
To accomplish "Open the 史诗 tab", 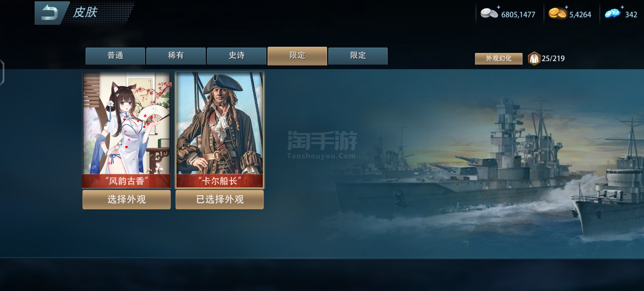I will [237, 56].
